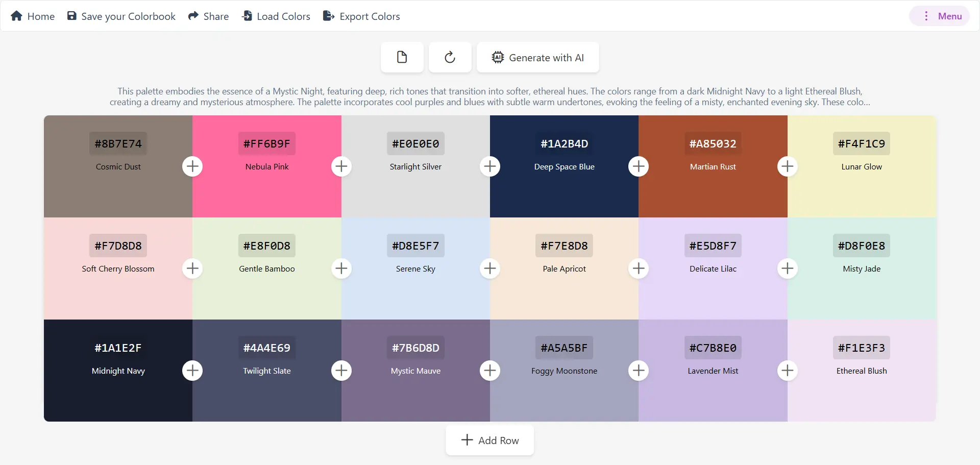Open the Menu button at top right
The height and width of the screenshot is (465, 980).
tap(939, 16)
